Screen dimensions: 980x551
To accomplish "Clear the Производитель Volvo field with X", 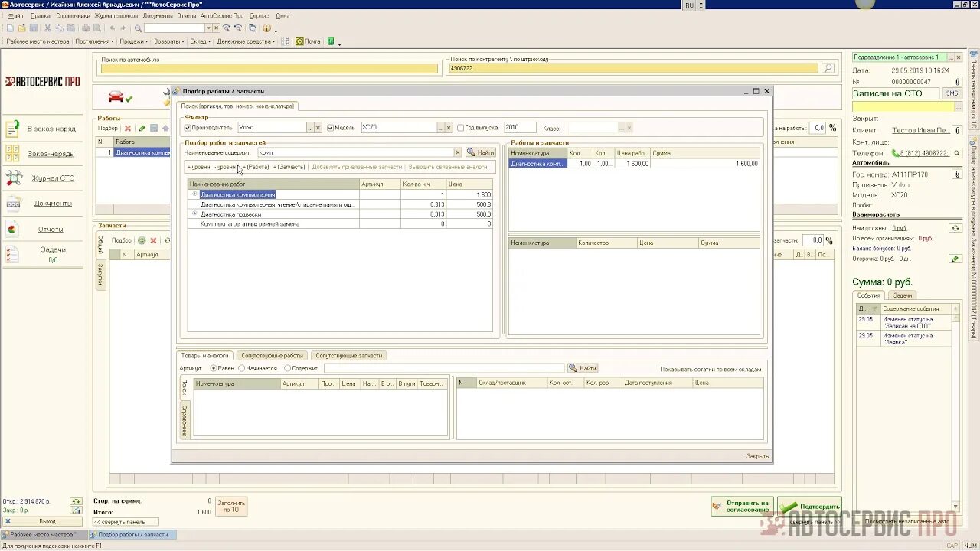I will coord(317,128).
